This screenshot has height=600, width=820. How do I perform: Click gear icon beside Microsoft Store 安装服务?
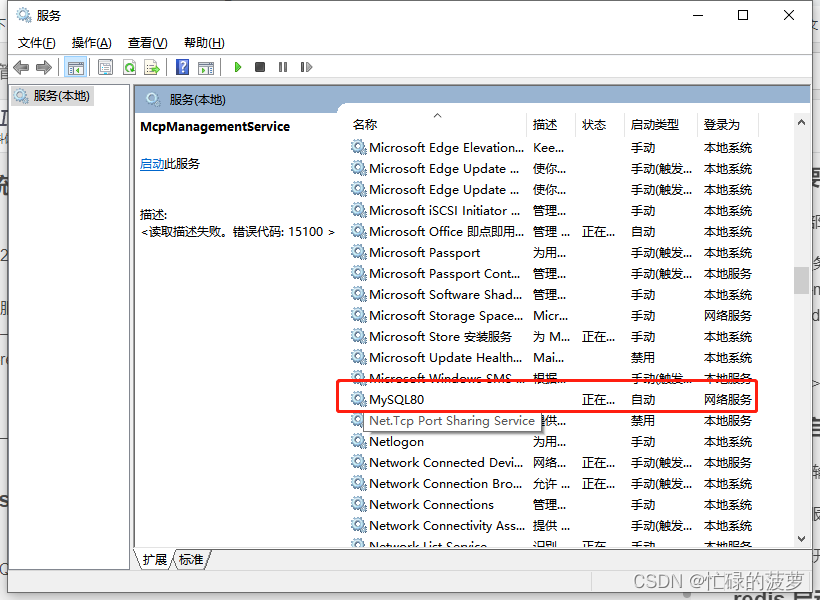point(358,336)
